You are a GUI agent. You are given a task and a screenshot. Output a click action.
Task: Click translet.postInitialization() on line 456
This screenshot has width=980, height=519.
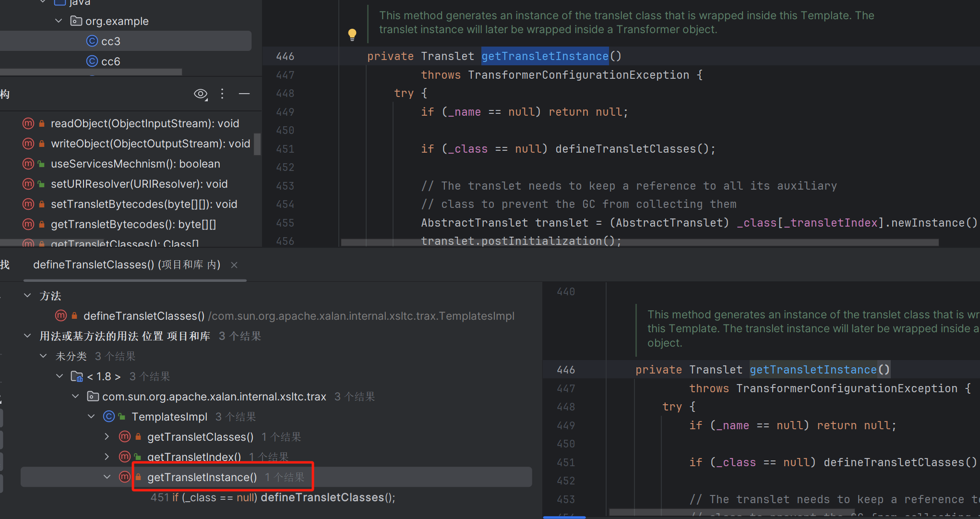(x=517, y=241)
